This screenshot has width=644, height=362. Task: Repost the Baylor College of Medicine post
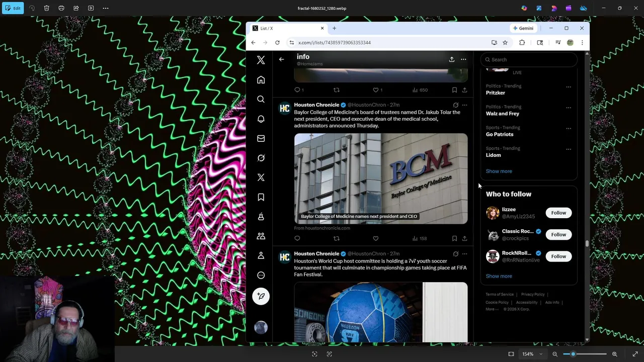click(x=336, y=238)
